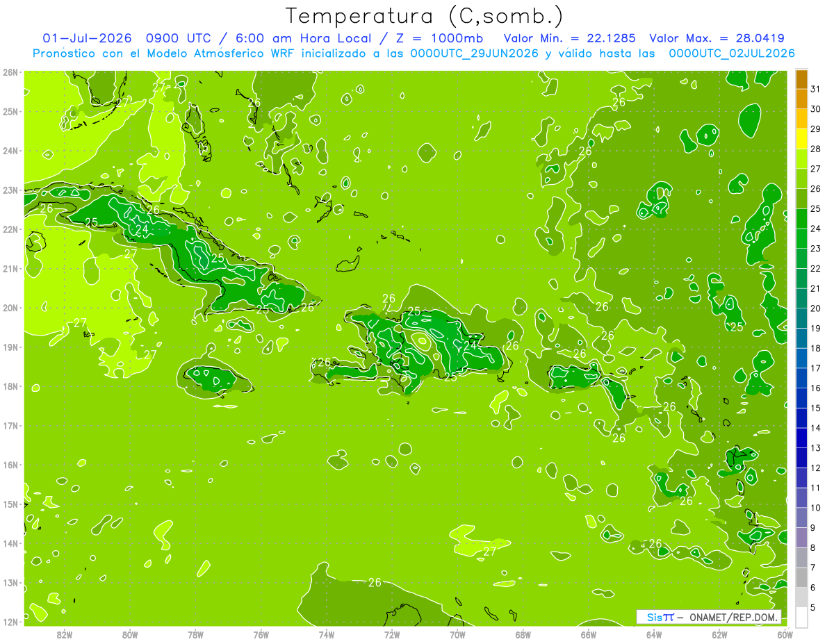This screenshot has width=834, height=644.
Task: Click the 82W longitude axis label
Action: click(65, 634)
